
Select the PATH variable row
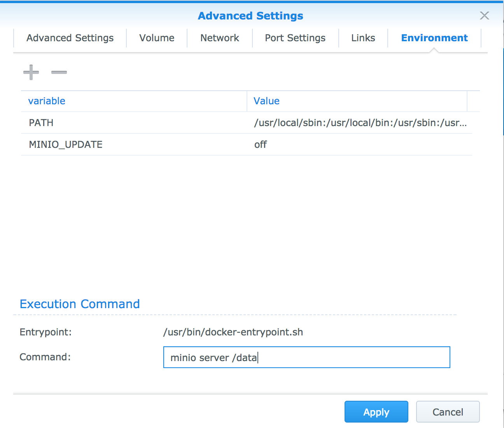click(x=247, y=123)
